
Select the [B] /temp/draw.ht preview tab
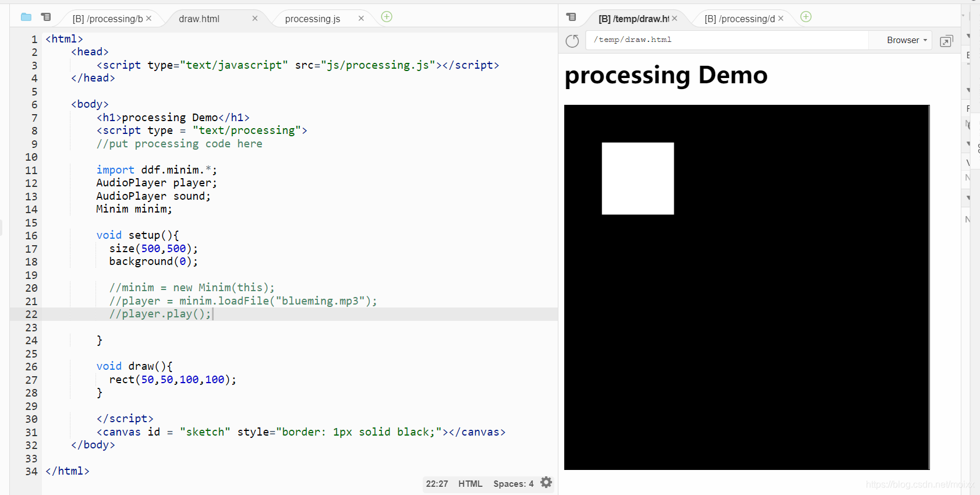(x=634, y=19)
